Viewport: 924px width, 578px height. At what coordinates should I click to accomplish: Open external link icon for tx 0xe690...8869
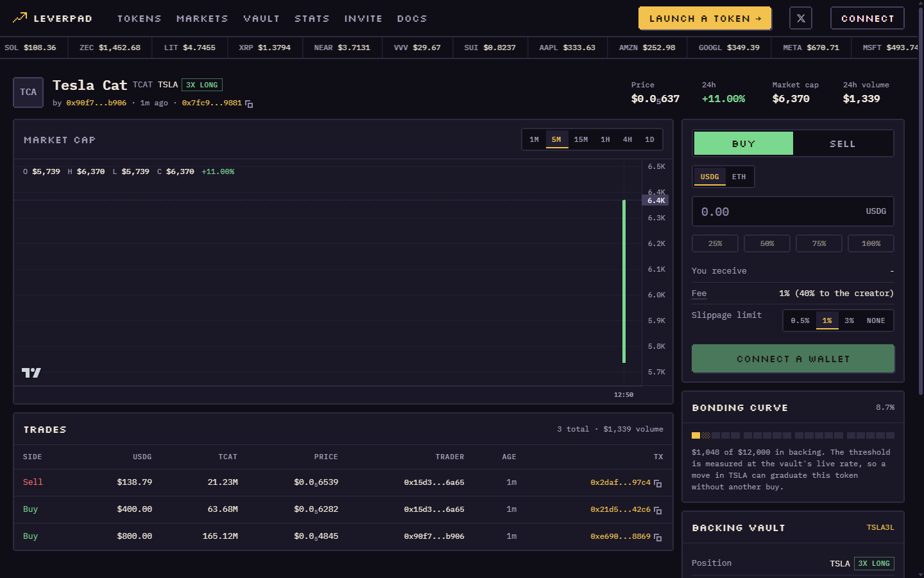[658, 537]
